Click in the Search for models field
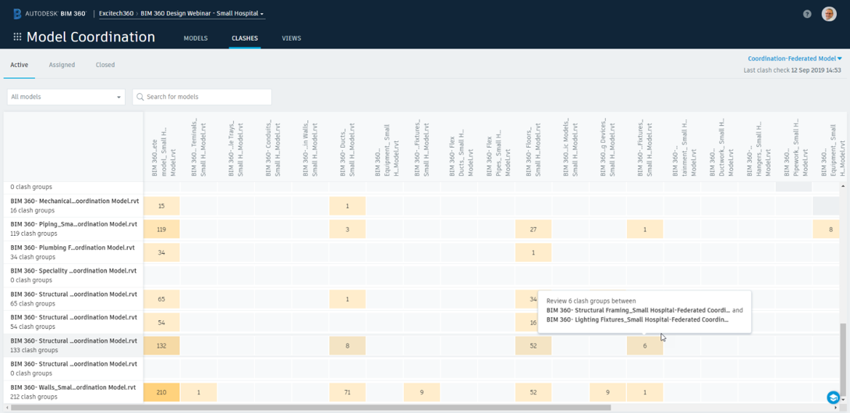 pos(202,97)
